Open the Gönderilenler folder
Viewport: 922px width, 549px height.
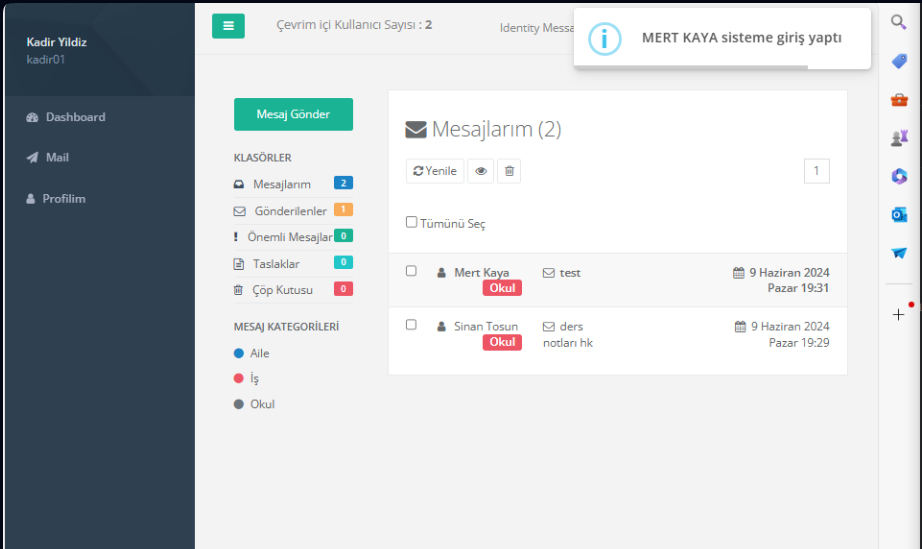[x=290, y=211]
